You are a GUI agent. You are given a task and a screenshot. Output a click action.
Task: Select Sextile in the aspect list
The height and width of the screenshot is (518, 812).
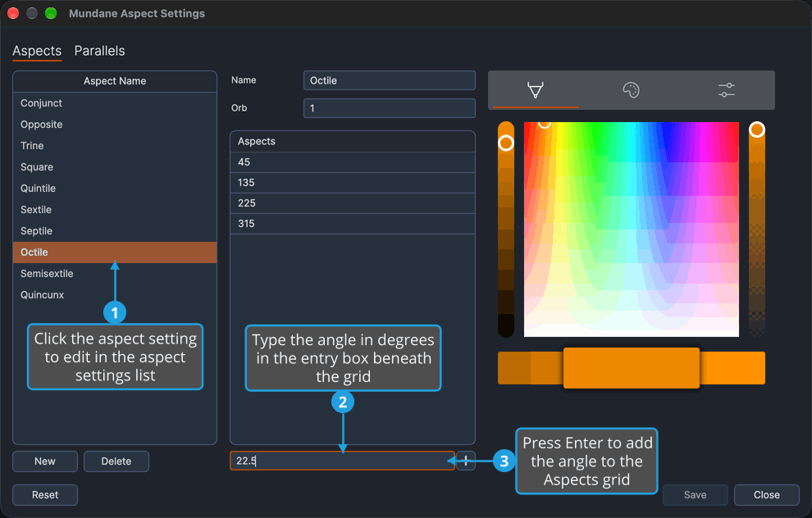115,210
